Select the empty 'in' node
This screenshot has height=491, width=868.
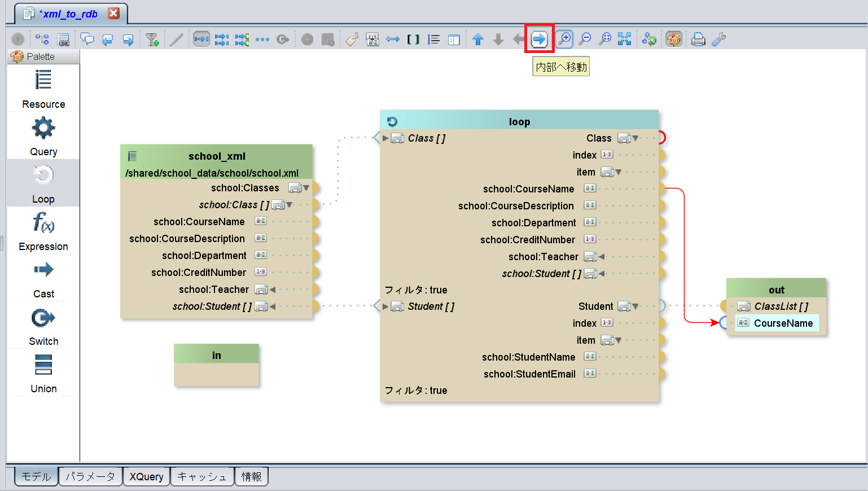point(216,365)
